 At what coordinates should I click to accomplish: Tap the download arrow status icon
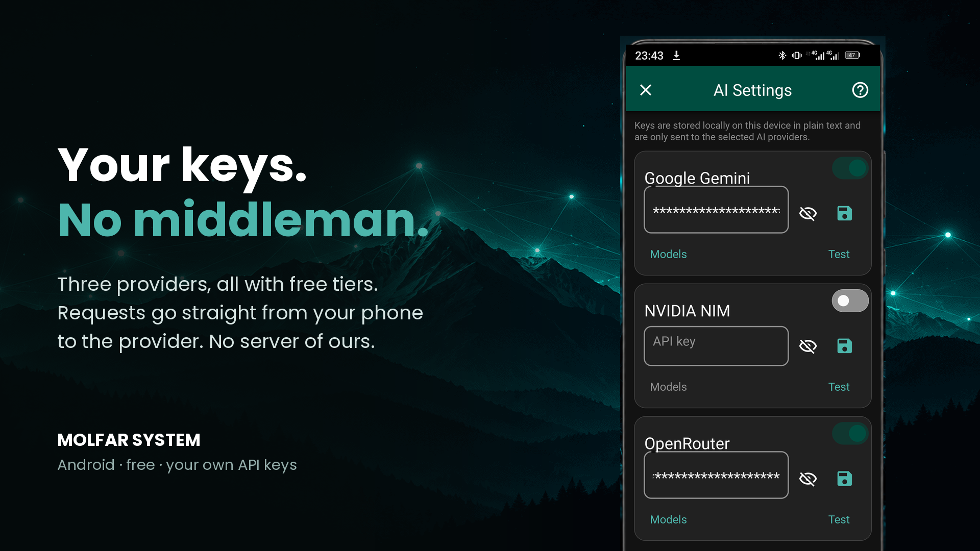pos(676,55)
